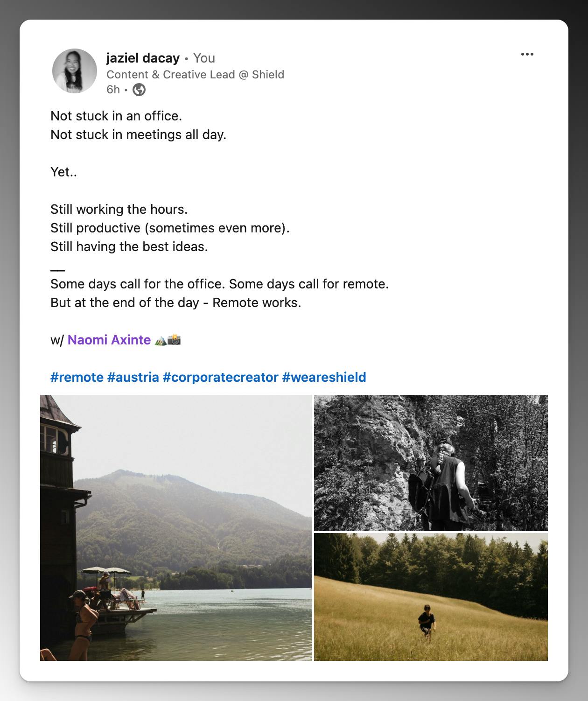Open the grassy meadow photo
Image resolution: width=588 pixels, height=701 pixels.
coord(431,597)
